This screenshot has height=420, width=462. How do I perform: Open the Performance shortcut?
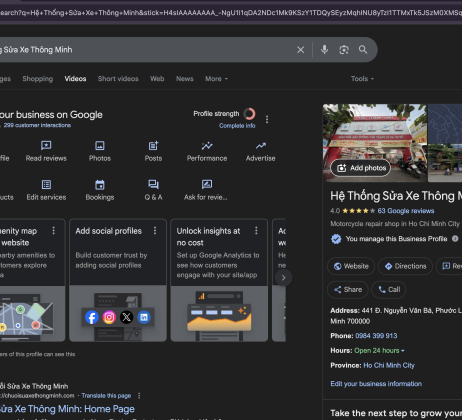coord(207,151)
